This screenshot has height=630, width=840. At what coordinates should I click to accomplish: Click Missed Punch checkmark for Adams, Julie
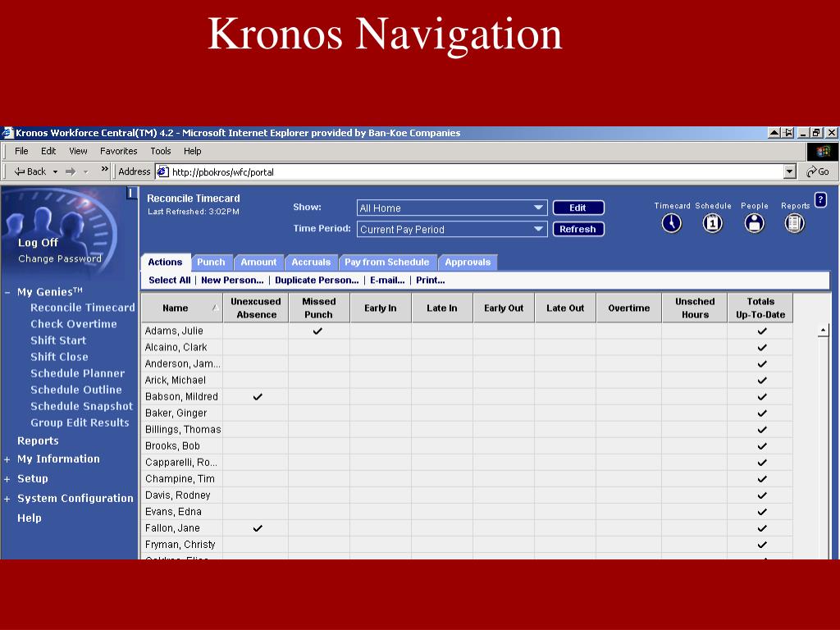(x=317, y=331)
